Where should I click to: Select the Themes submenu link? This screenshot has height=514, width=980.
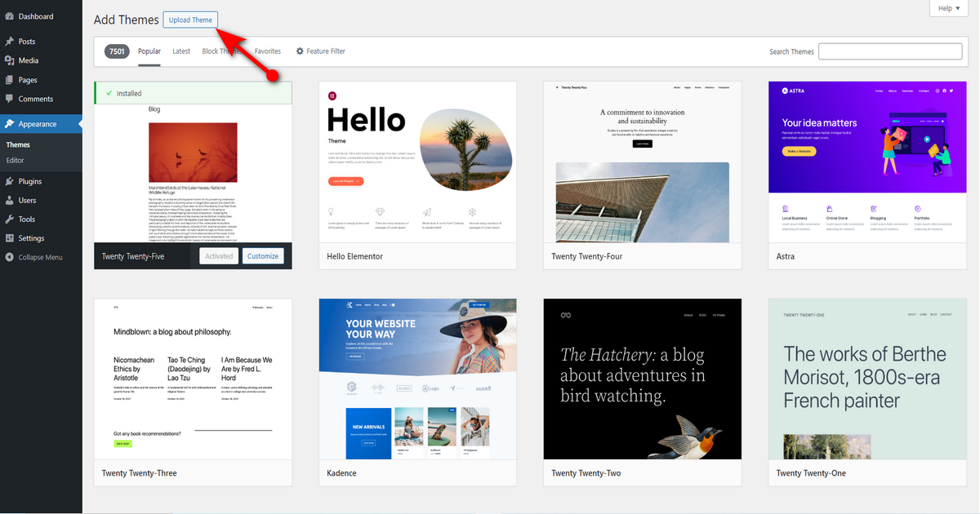pyautogui.click(x=18, y=145)
